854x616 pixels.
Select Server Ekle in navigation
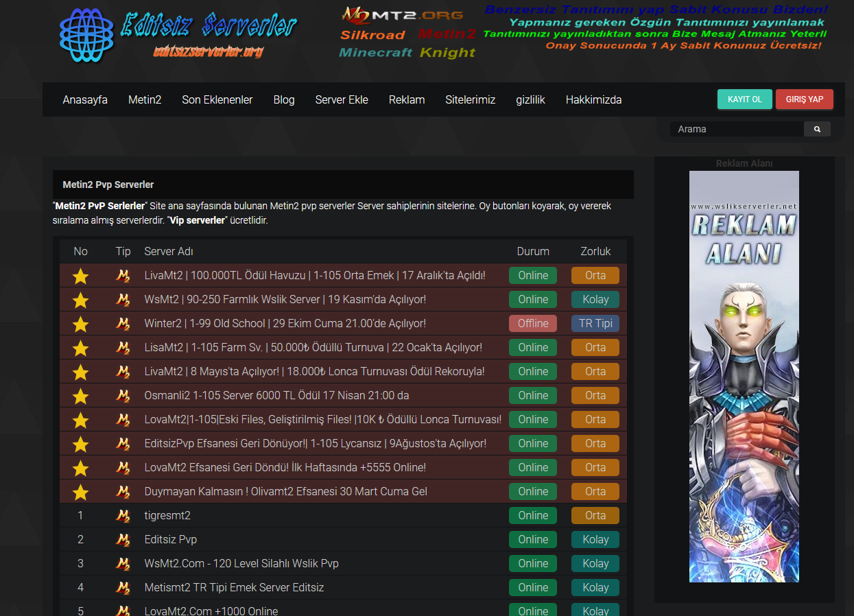(x=342, y=99)
